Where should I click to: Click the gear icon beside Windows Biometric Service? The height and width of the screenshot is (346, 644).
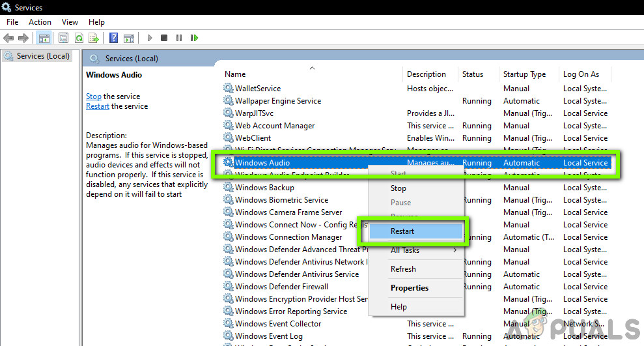pos(229,199)
